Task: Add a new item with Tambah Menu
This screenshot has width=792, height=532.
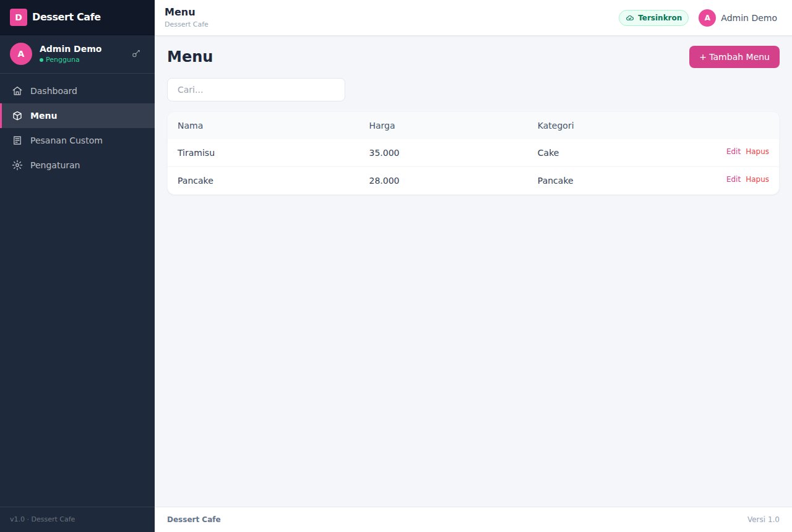Action: pos(734,57)
